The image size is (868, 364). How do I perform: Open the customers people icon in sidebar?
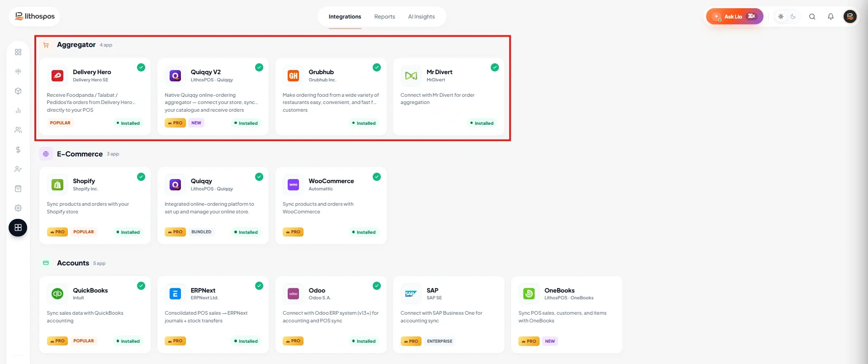[18, 130]
